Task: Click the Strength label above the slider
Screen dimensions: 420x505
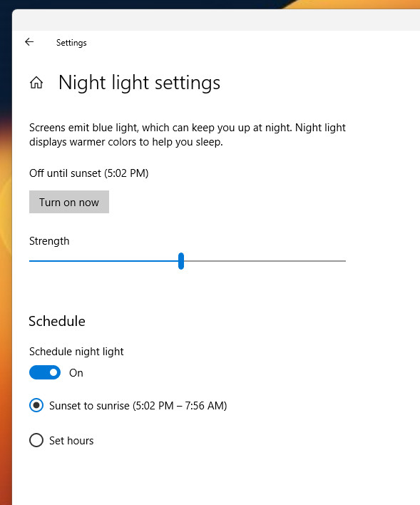Action: pyautogui.click(x=49, y=241)
